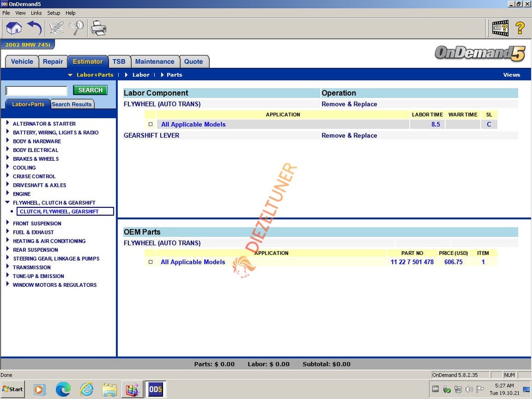Click Remove & Replace for Gearshift Lever
The height and width of the screenshot is (399, 532).
pos(349,136)
